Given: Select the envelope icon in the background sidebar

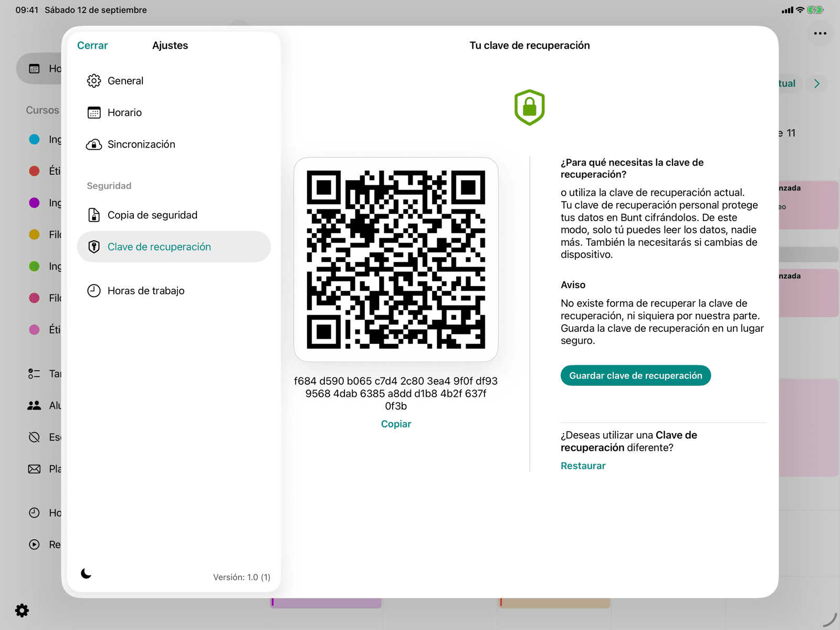Looking at the screenshot, I should [34, 469].
